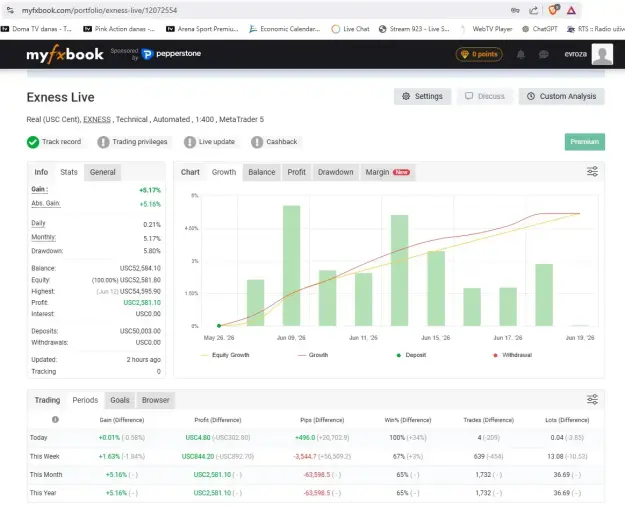This screenshot has width=625, height=506.
Task: Open the evroza profile avatar
Action: pos(602,54)
